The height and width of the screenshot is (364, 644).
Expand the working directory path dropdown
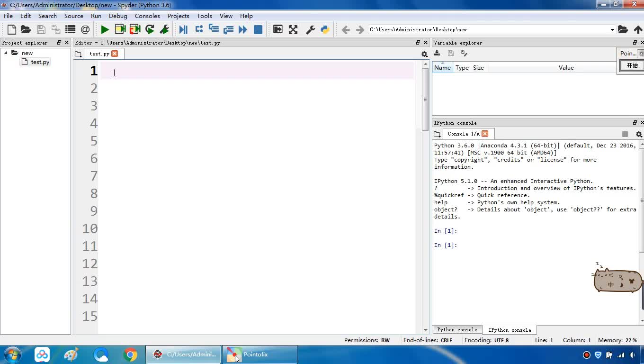(x=612, y=30)
